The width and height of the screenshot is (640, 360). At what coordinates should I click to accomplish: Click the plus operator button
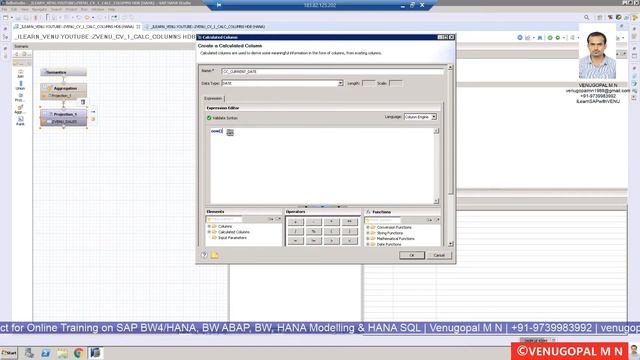click(x=296, y=222)
